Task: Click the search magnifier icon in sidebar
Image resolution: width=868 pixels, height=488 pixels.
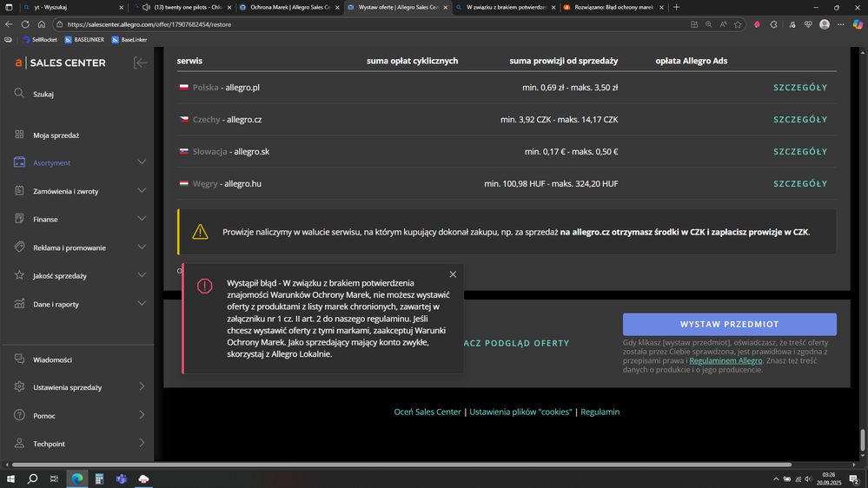Action: coord(19,94)
